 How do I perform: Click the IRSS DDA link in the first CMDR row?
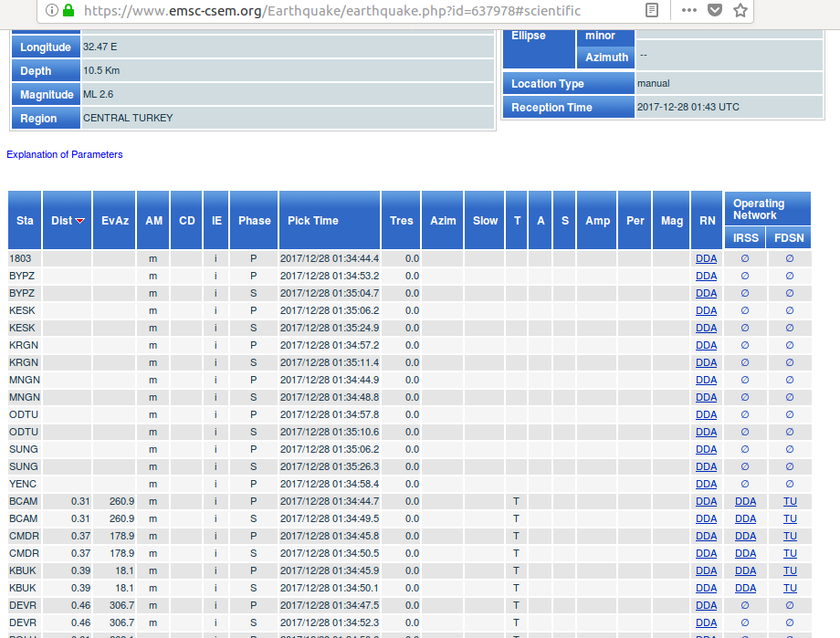(x=745, y=536)
